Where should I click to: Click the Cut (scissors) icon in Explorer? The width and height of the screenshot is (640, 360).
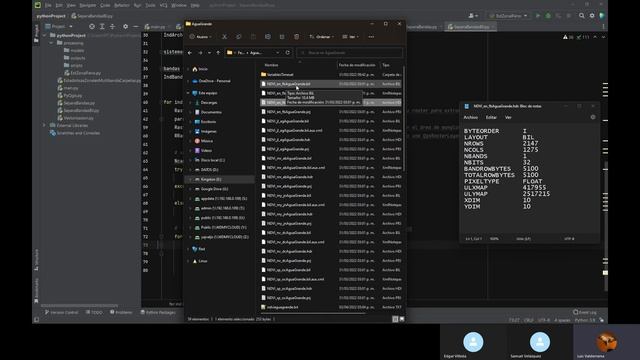(224, 37)
